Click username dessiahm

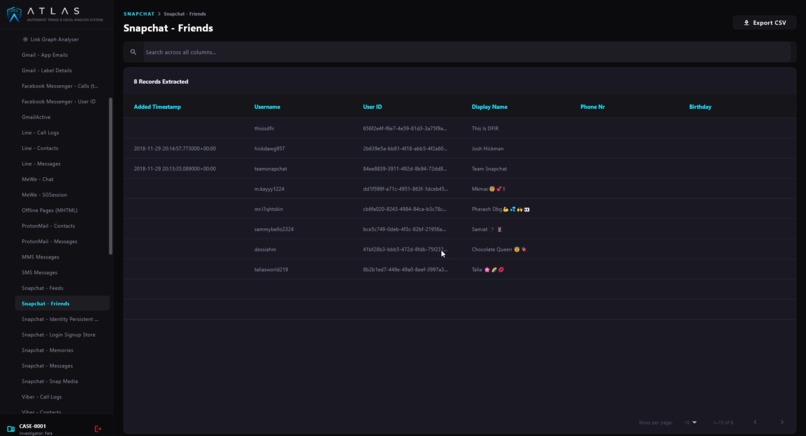[x=265, y=249]
